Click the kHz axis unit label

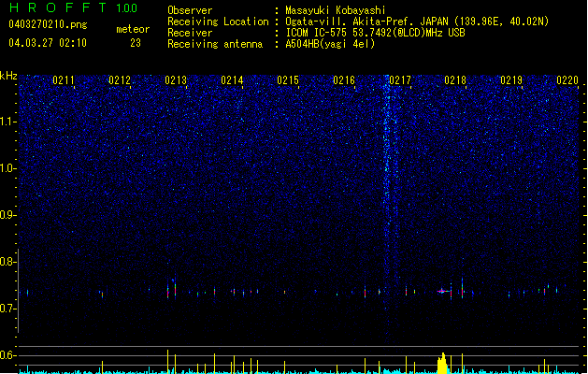[8, 76]
